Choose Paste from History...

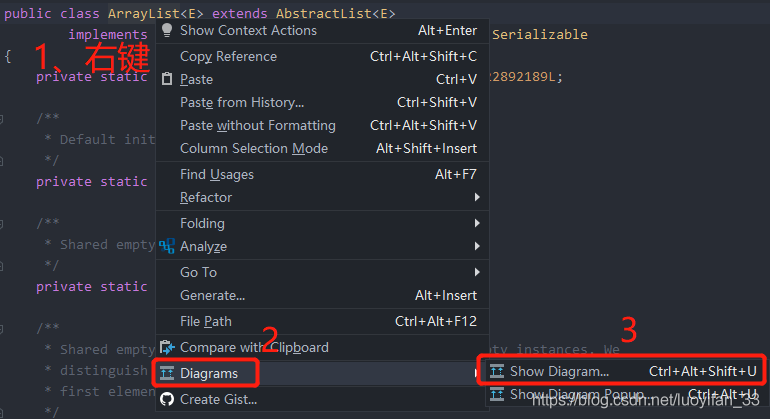pos(241,102)
